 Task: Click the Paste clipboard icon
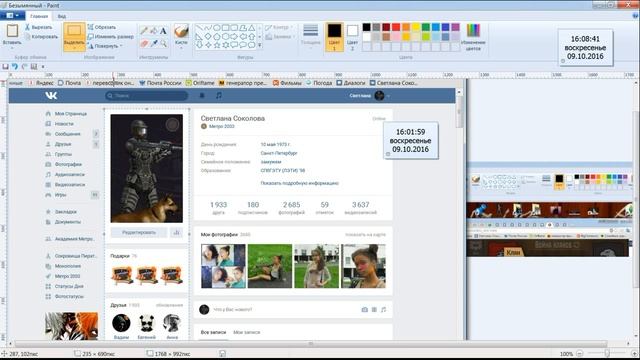12,31
